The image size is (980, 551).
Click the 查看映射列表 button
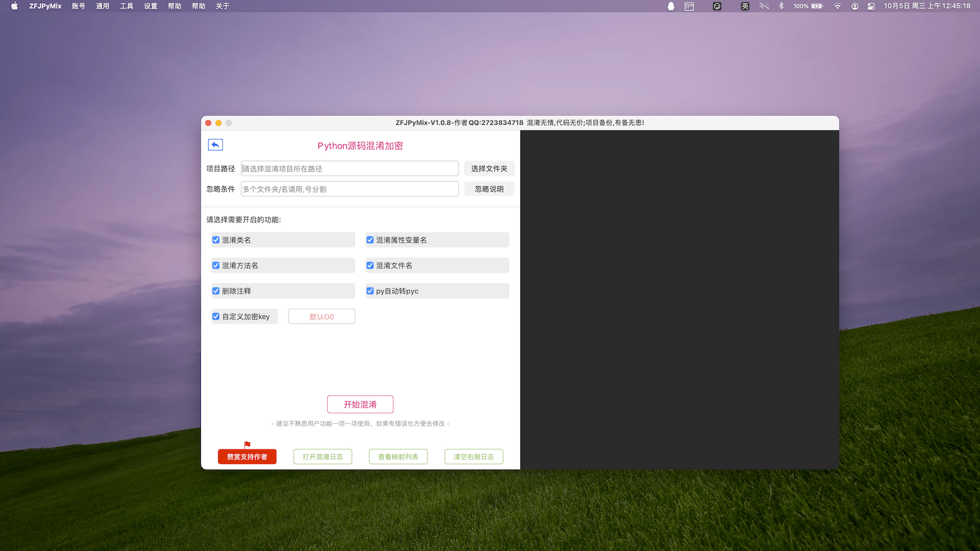(x=398, y=457)
